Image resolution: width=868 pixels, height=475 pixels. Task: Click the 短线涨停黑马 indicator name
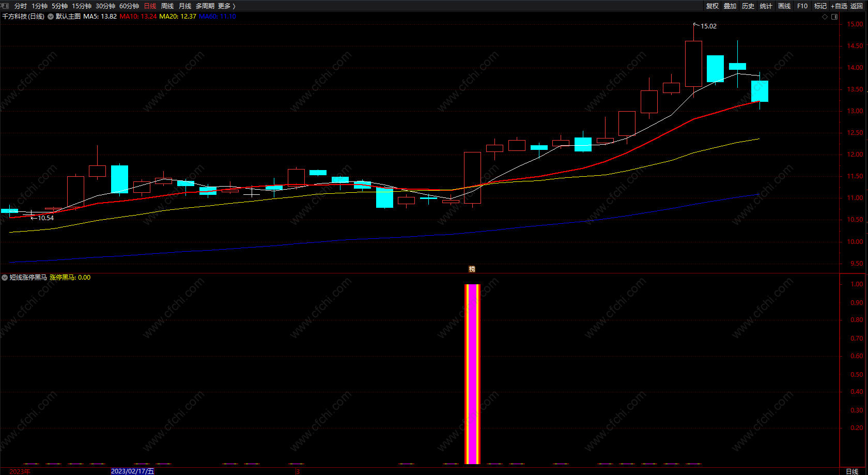click(x=28, y=278)
